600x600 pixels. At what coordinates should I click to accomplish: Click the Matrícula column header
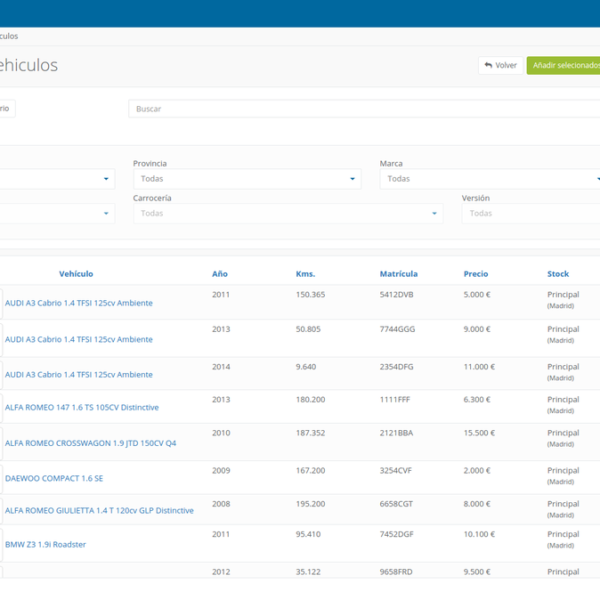(399, 274)
